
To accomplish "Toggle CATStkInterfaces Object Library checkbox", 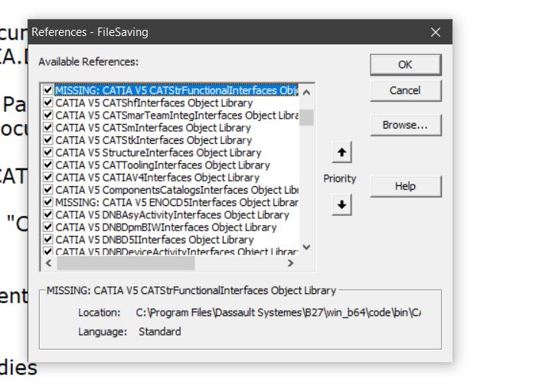I will pos(48,140).
